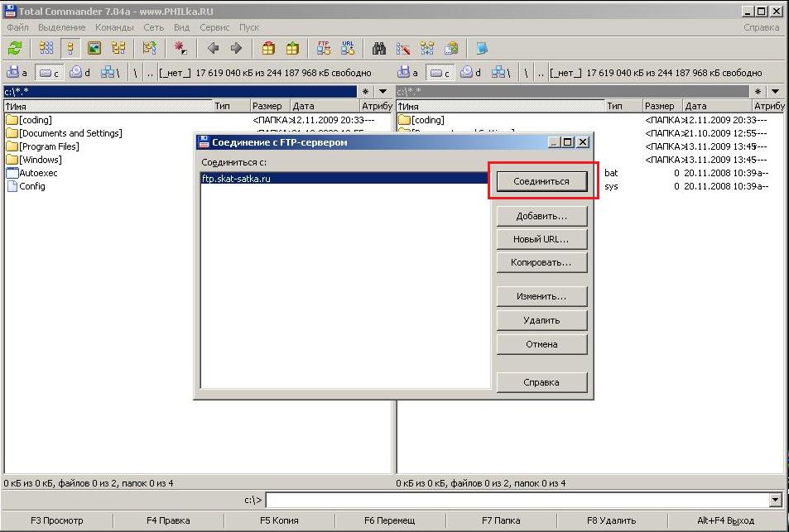Open right panel favorites asterisk button
This screenshot has height=532, width=789.
[x=758, y=92]
